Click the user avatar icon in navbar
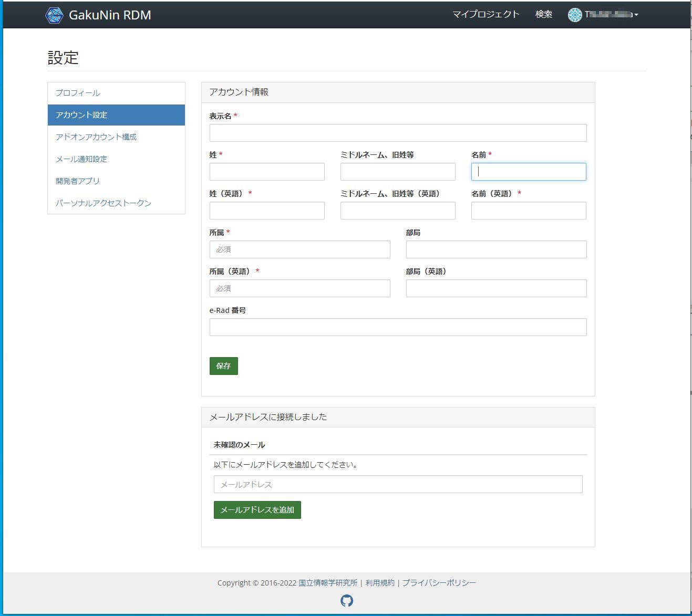Image resolution: width=692 pixels, height=616 pixels. [575, 15]
